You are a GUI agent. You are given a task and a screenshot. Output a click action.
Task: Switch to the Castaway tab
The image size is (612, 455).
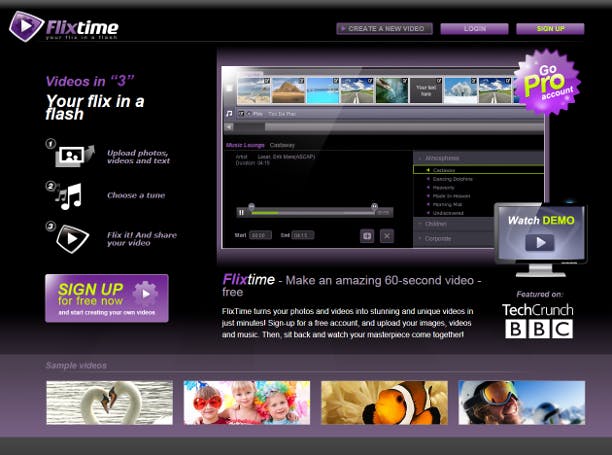(x=282, y=145)
